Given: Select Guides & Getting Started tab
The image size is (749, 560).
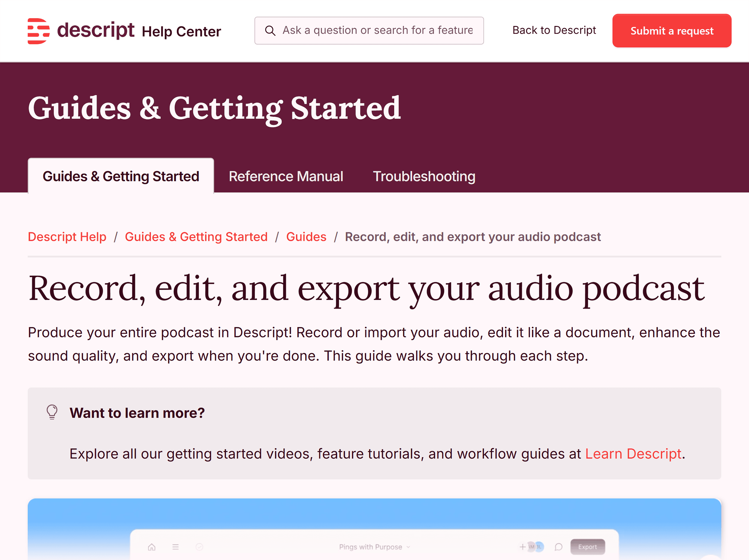Looking at the screenshot, I should click(x=121, y=176).
